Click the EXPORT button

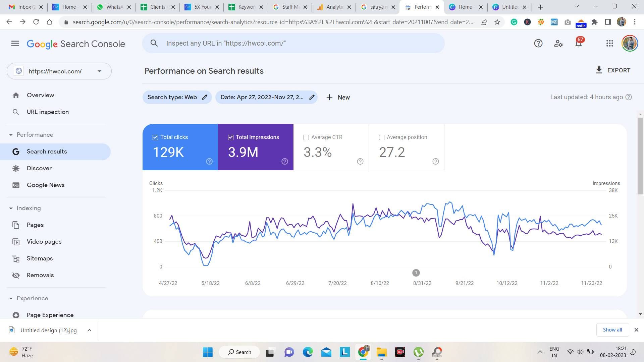[613, 70]
